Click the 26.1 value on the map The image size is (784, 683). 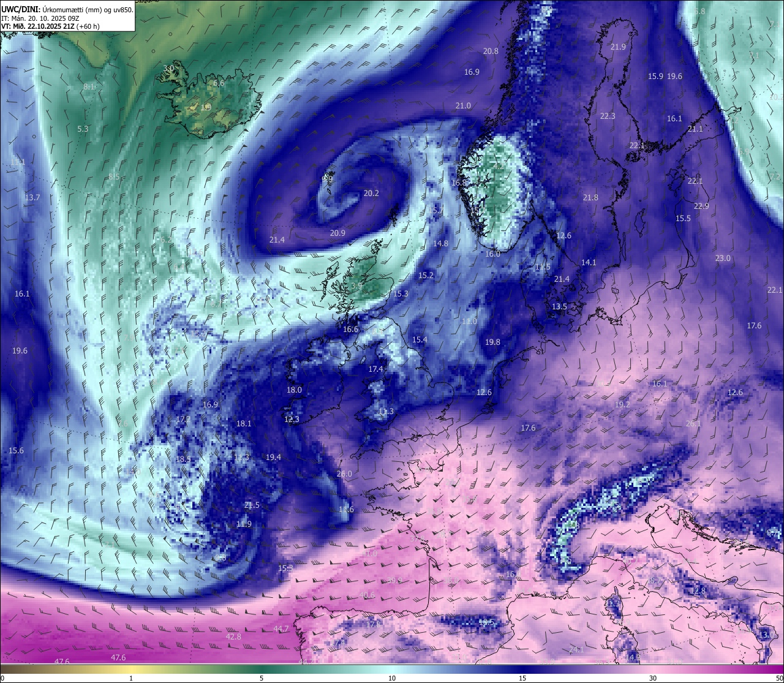click(693, 423)
